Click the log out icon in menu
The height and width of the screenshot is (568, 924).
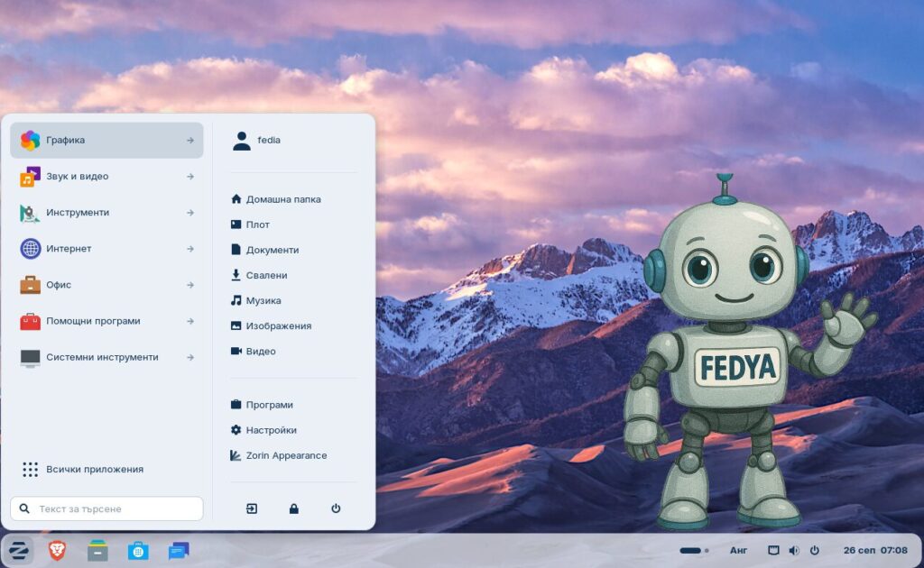(252, 508)
